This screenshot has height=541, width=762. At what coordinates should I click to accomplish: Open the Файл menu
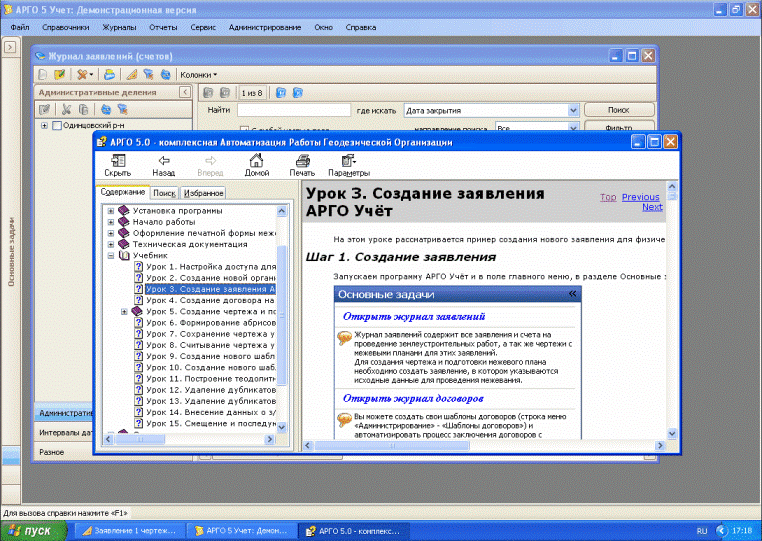point(20,27)
